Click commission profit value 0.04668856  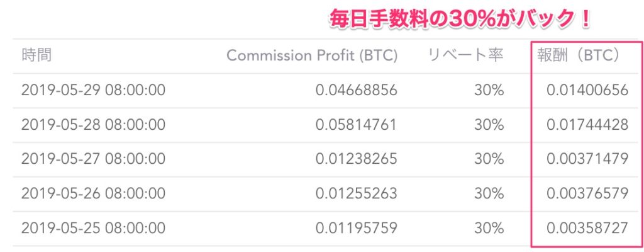coord(356,90)
